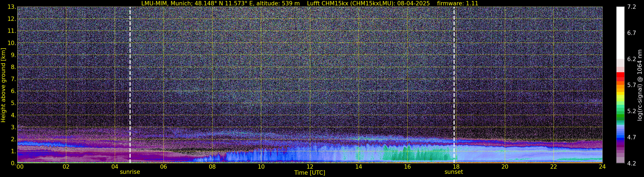
Task: Select the white dashed sunset marker line
Action: point(454,85)
